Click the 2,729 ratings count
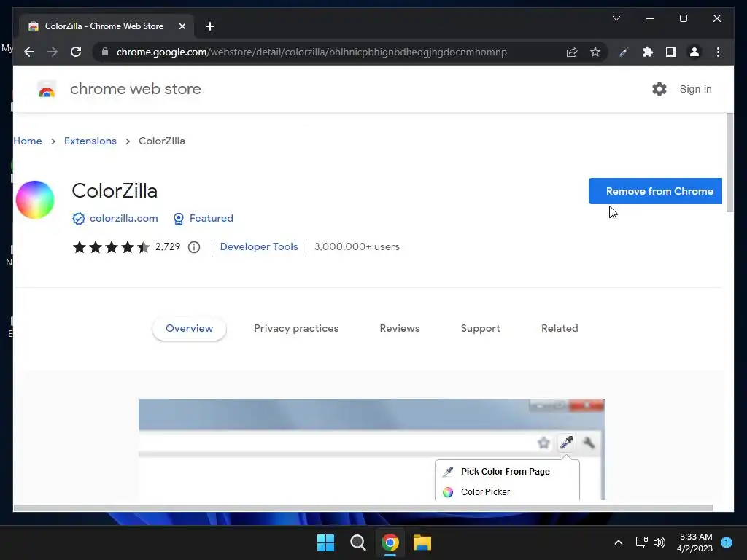The height and width of the screenshot is (560, 747). (x=168, y=246)
